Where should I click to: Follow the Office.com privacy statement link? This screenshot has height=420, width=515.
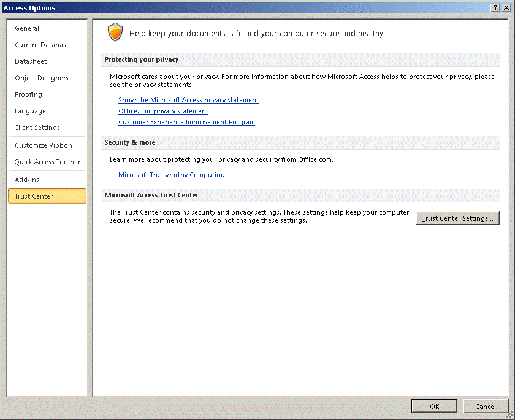pyautogui.click(x=163, y=111)
